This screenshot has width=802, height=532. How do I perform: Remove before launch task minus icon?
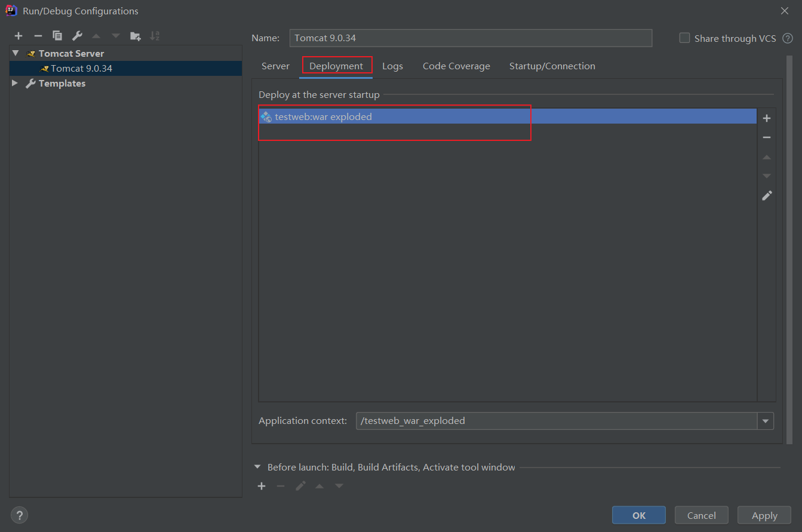tap(281, 486)
